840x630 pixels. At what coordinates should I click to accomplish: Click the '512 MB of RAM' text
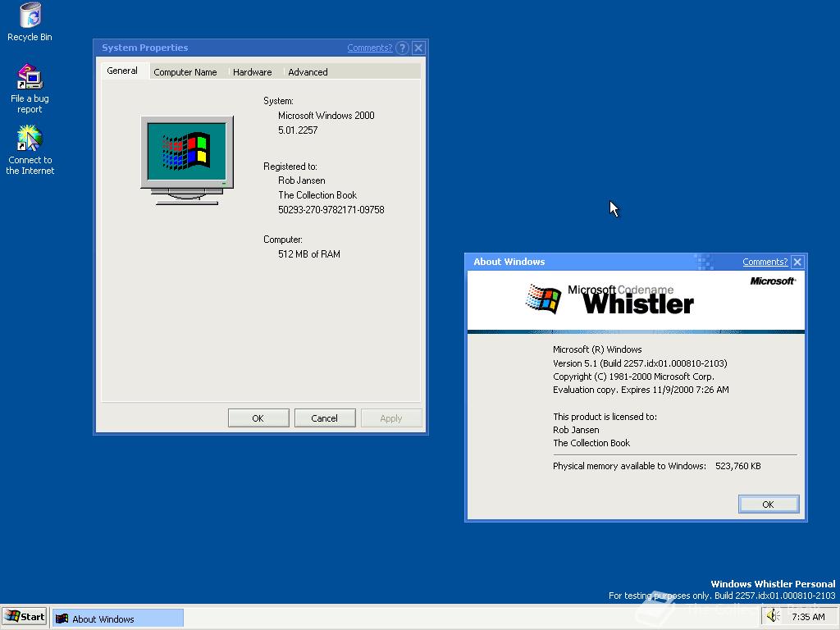[x=309, y=254]
